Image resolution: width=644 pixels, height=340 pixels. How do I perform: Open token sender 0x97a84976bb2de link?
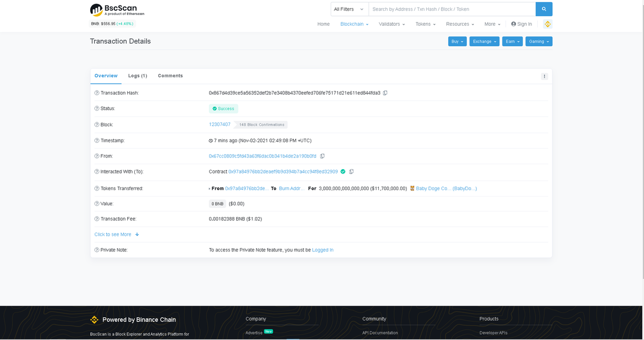click(247, 189)
